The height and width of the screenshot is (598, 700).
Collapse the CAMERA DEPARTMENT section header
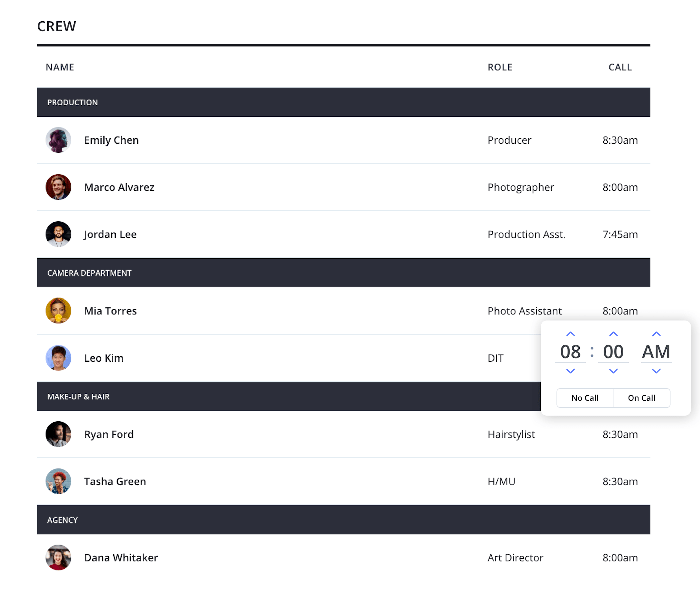pyautogui.click(x=89, y=273)
